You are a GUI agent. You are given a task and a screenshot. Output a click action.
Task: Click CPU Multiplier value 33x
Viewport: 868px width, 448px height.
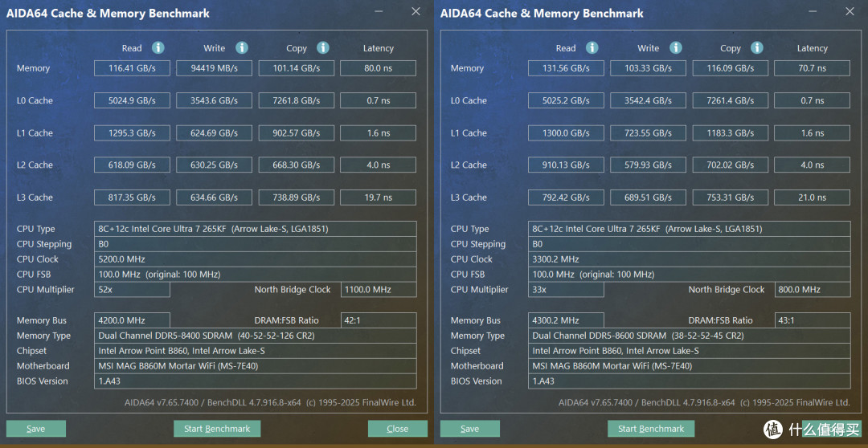tap(566, 290)
